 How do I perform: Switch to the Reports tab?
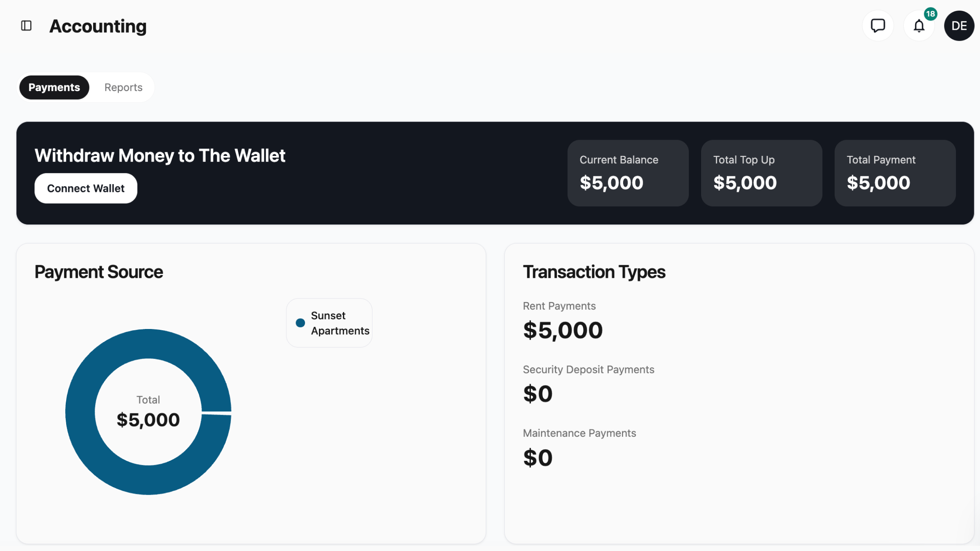click(123, 87)
